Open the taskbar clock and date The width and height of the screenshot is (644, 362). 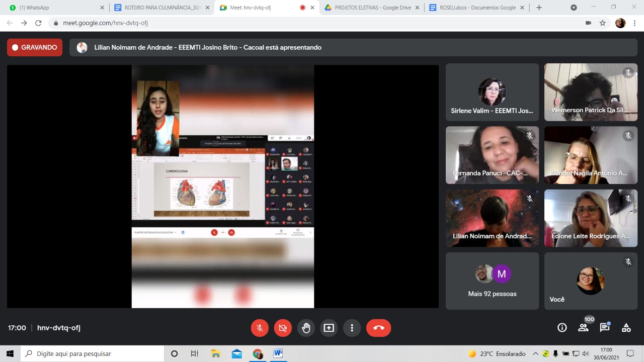coord(606,353)
